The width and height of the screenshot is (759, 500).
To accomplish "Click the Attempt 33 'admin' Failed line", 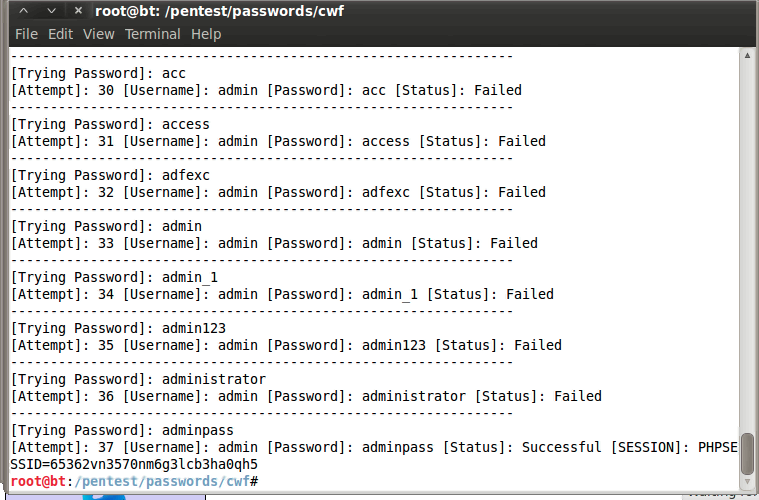I will [274, 243].
